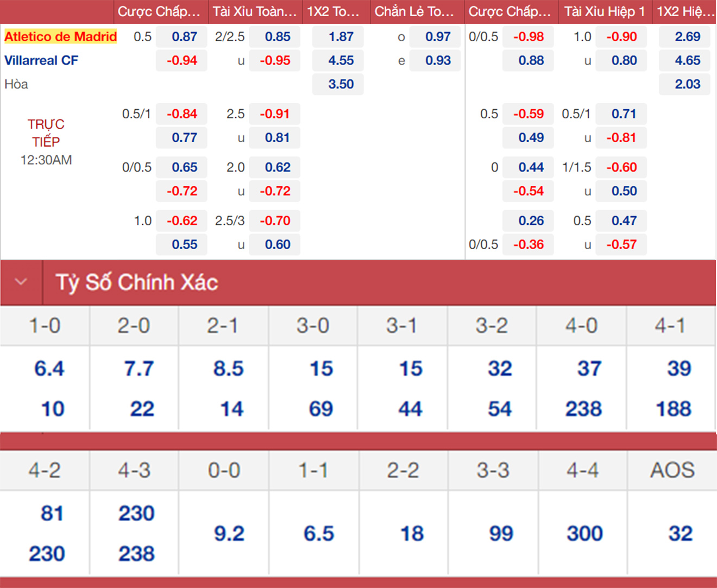Open the Atletico de Madrid team link
This screenshot has width=717, height=588.
pyautogui.click(x=60, y=37)
